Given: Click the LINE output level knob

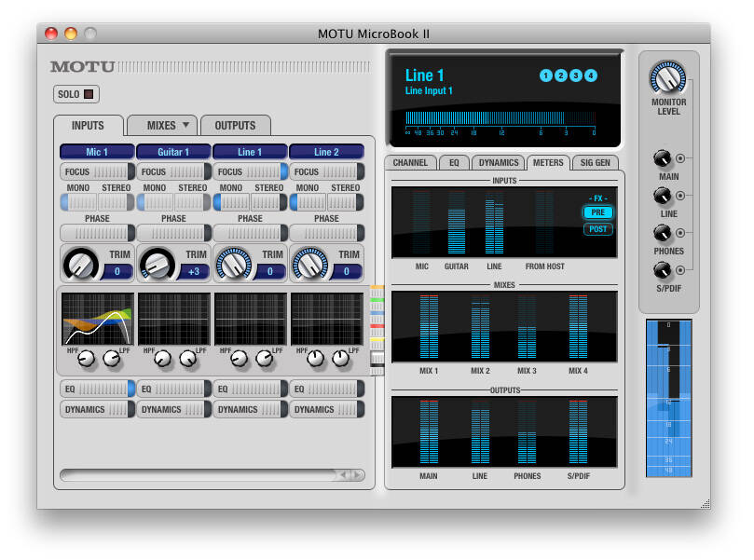Looking at the screenshot, I should (x=662, y=196).
